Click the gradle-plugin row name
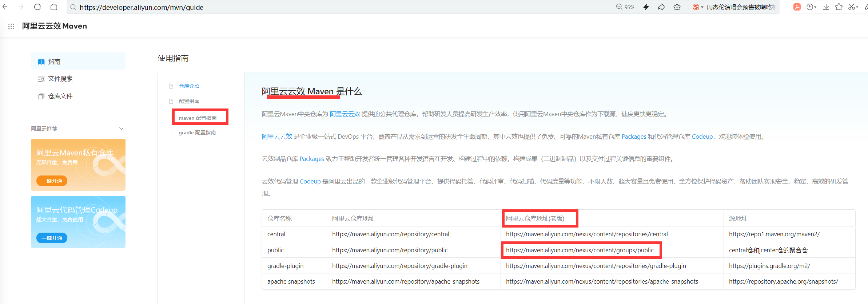 tap(285, 266)
